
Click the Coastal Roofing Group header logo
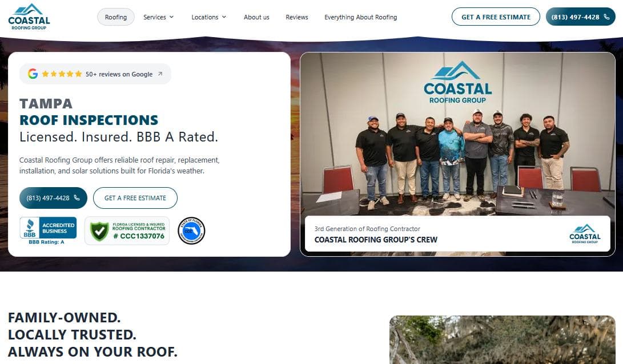pyautogui.click(x=29, y=17)
